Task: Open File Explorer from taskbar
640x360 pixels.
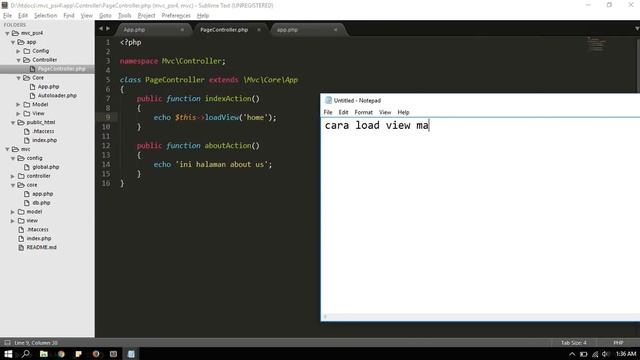Action: coord(43,354)
